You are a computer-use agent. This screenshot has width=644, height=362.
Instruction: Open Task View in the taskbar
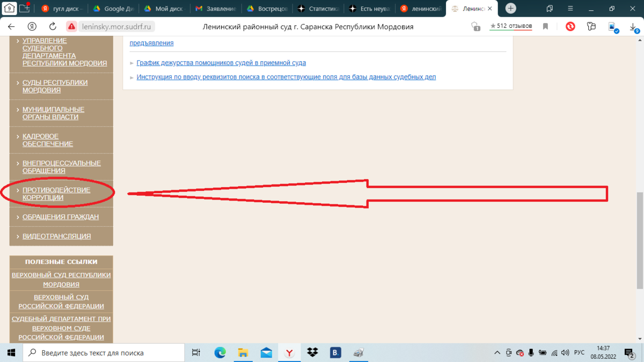tap(196, 352)
